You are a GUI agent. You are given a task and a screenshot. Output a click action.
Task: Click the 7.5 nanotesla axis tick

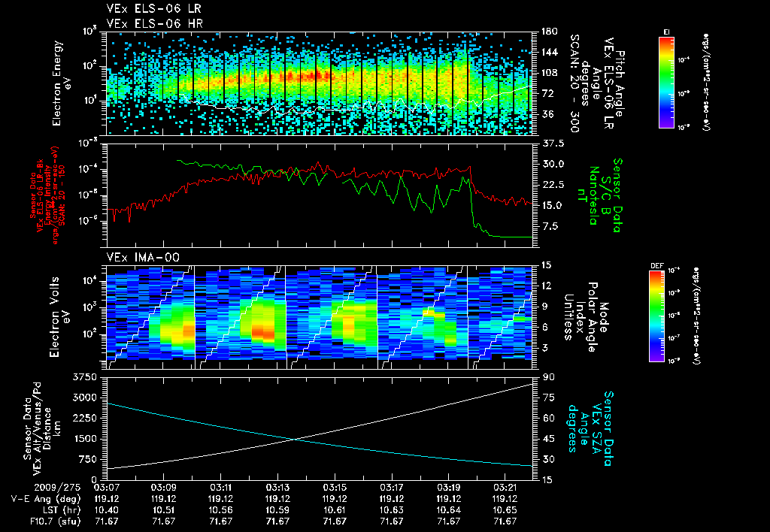550,226
